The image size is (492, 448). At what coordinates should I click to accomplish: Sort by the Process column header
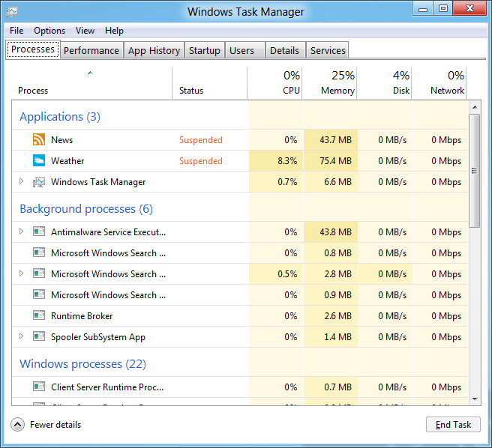click(x=91, y=82)
